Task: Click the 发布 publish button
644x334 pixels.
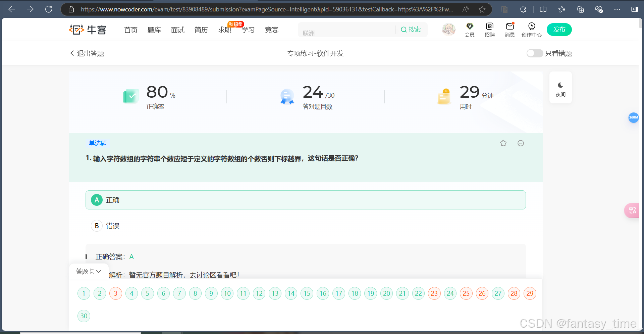Action: pyautogui.click(x=559, y=30)
